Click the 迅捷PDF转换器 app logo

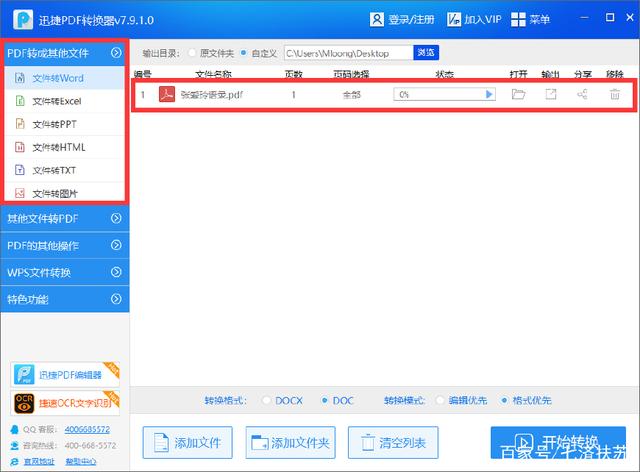pos(23,19)
